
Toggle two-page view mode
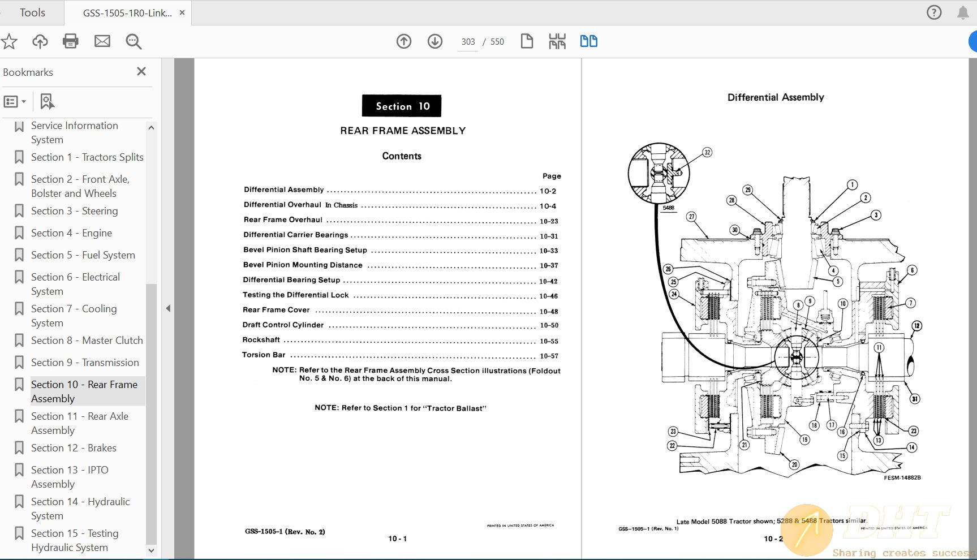point(588,41)
